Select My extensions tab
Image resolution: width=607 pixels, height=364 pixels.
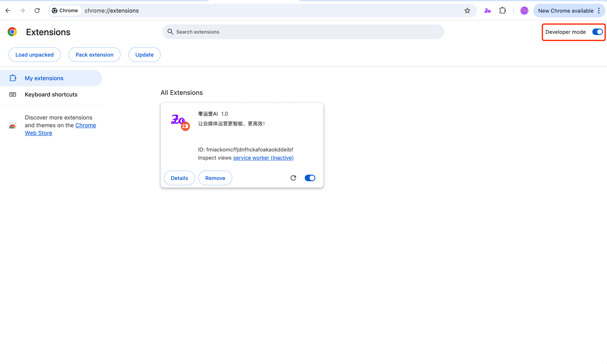pos(44,78)
